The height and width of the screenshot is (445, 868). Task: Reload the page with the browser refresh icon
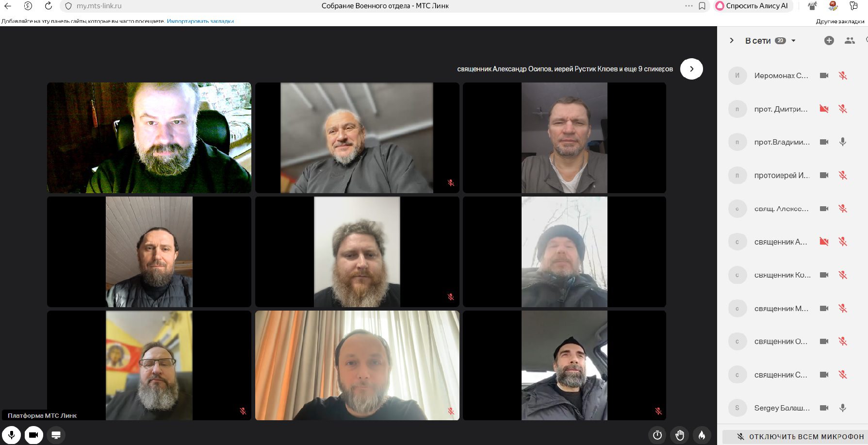[48, 6]
